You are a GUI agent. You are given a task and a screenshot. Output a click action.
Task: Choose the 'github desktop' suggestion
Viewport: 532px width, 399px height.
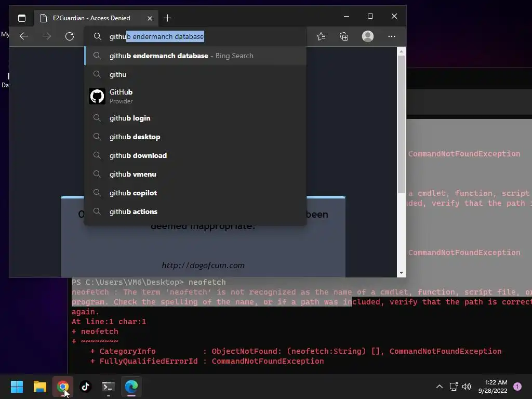click(x=195, y=137)
